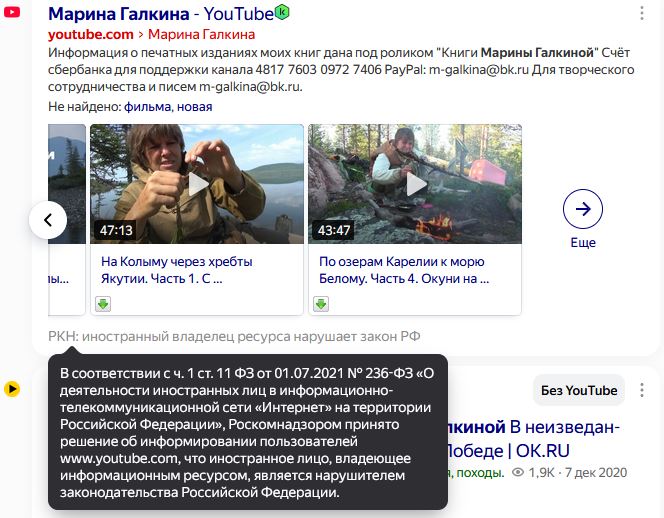Go to previous videos with the left arrow
Image resolution: width=664 pixels, height=518 pixels.
pyautogui.click(x=48, y=220)
